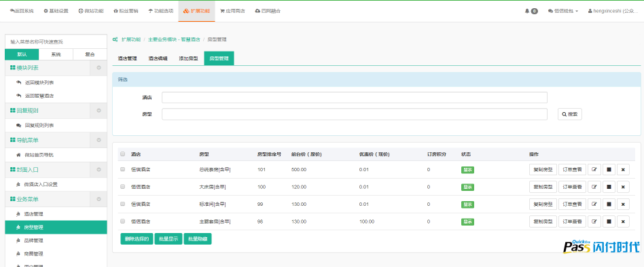Image resolution: width=644 pixels, height=267 pixels.
Task: Click the 房型 filter input field
Action: (x=355, y=114)
